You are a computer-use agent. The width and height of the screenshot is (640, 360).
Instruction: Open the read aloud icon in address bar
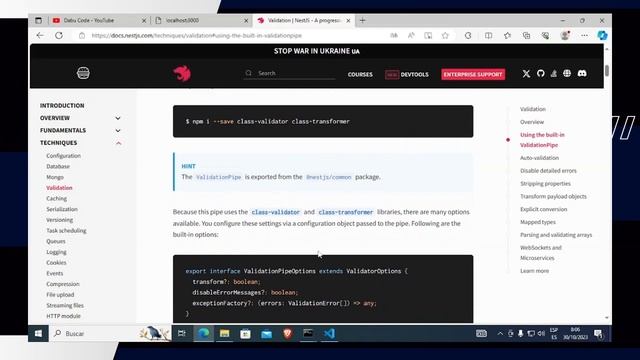click(411, 36)
